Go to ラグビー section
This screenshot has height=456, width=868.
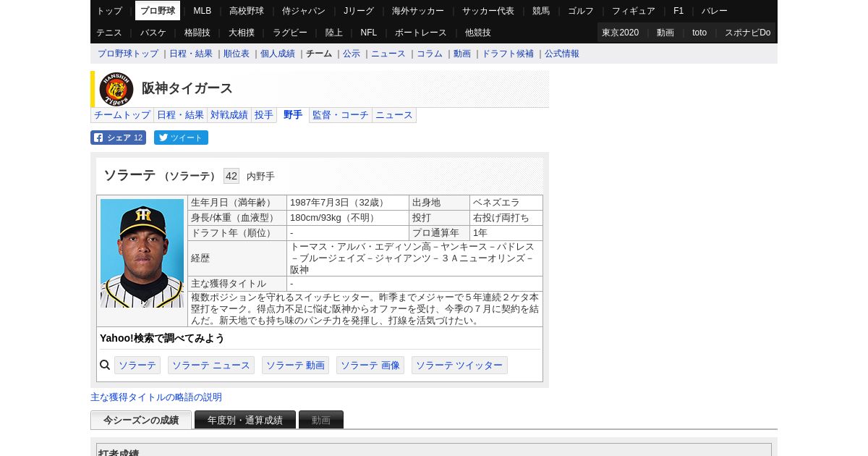click(290, 33)
